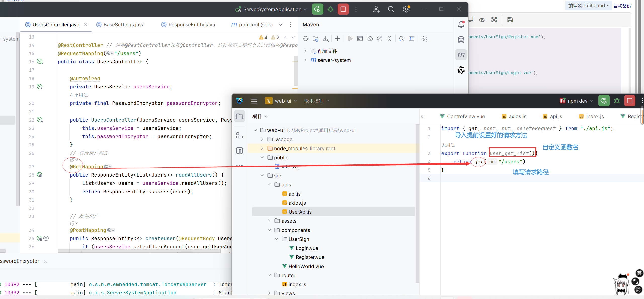Open Notifications bell in IntelliJ
This screenshot has width=644, height=299.
(x=461, y=24)
